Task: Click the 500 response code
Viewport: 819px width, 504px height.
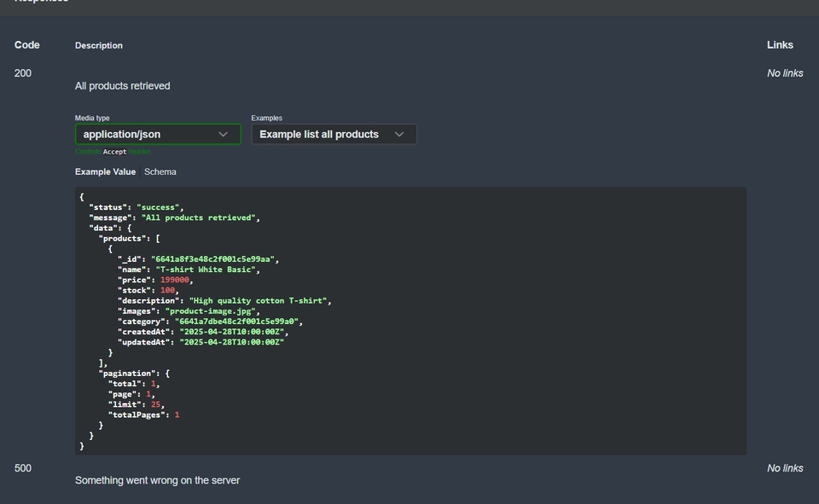Action: 22,468
